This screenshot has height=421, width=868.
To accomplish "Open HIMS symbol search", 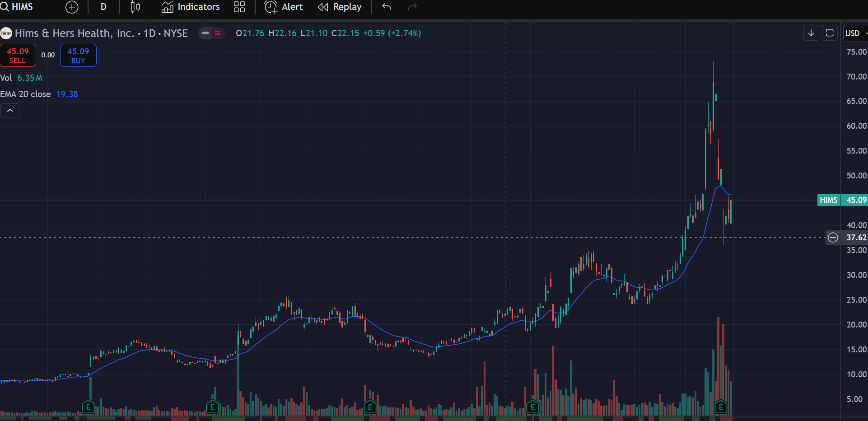I will (17, 7).
